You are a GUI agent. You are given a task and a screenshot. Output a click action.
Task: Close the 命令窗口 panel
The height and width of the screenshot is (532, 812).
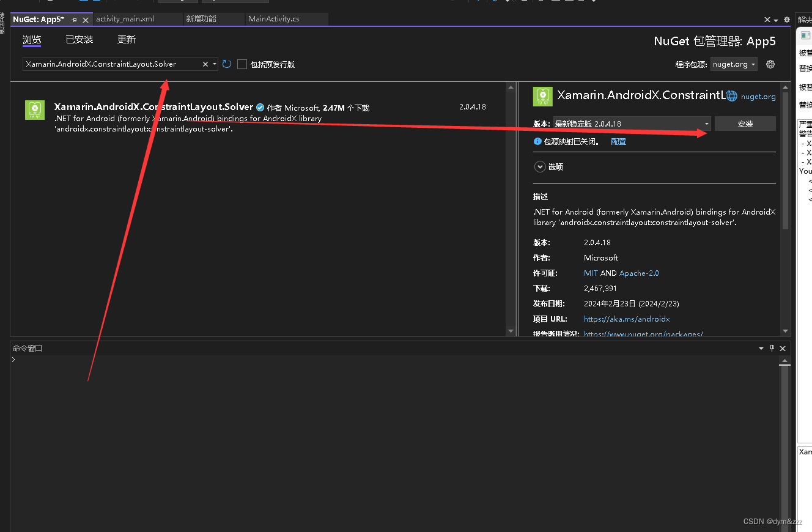(783, 348)
